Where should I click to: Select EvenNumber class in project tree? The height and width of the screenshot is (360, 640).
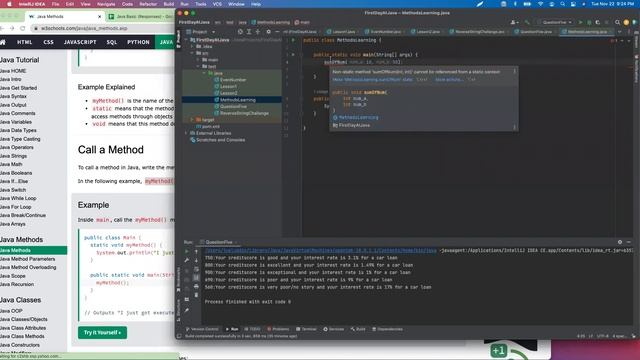233,80
